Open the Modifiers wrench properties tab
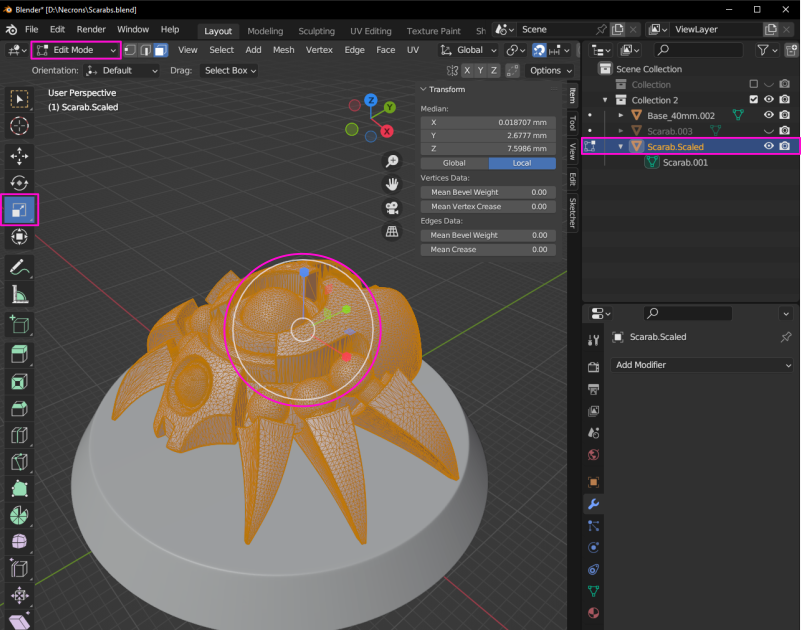Viewport: 801px width, 630px height. click(x=593, y=504)
